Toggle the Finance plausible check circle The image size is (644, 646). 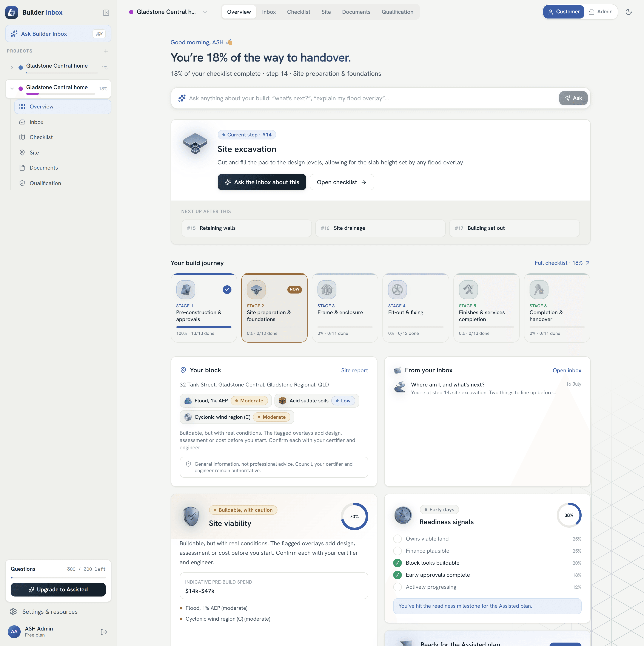[397, 551]
